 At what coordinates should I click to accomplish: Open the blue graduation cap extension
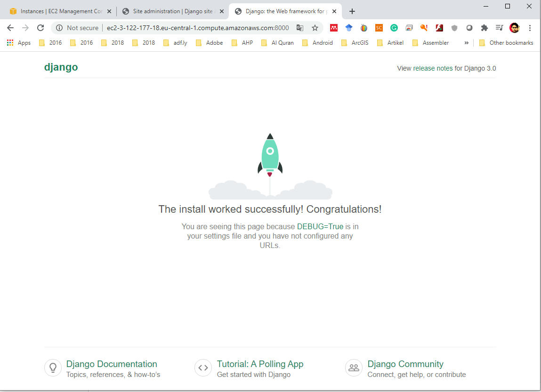tap(349, 28)
